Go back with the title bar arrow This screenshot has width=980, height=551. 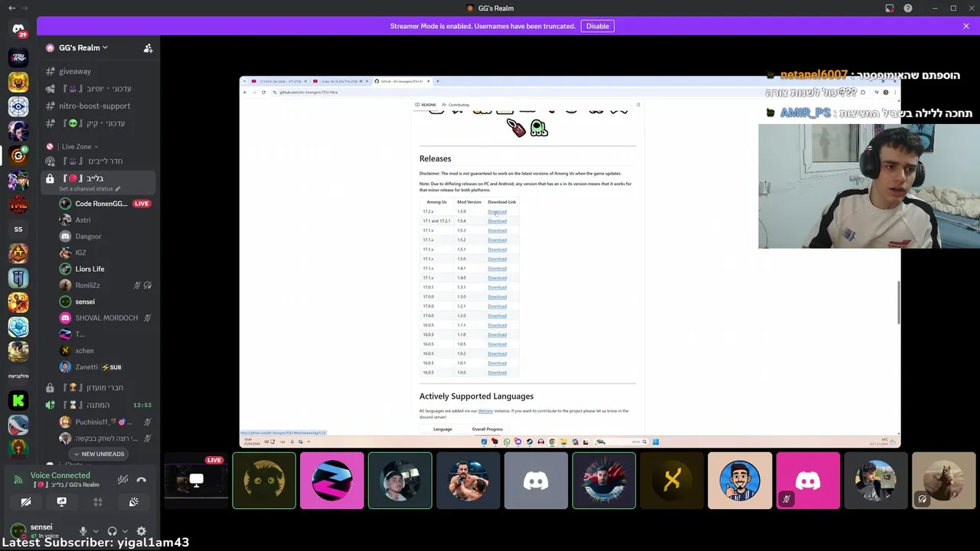[x=11, y=8]
